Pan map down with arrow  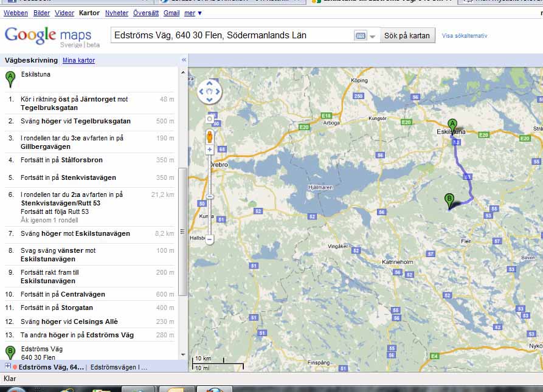click(x=210, y=100)
